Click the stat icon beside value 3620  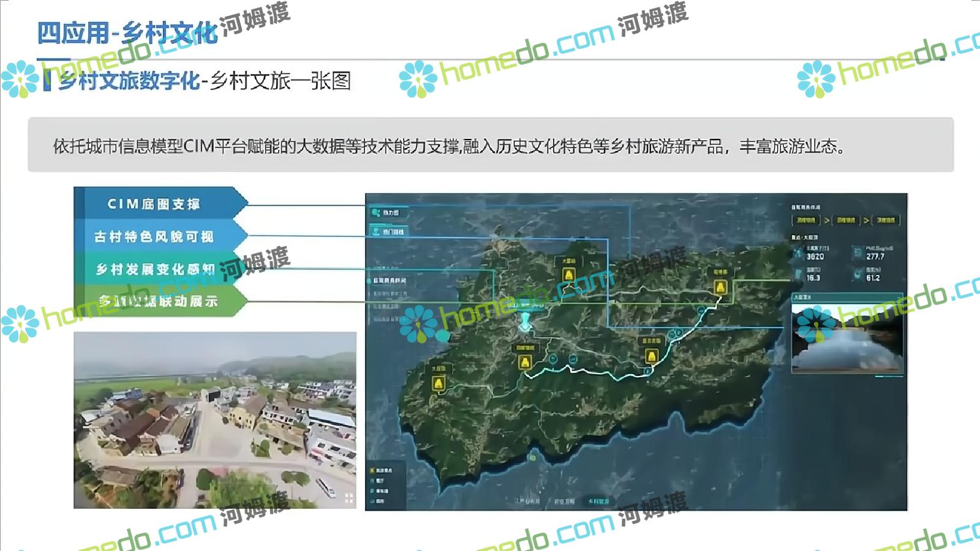coord(797,252)
